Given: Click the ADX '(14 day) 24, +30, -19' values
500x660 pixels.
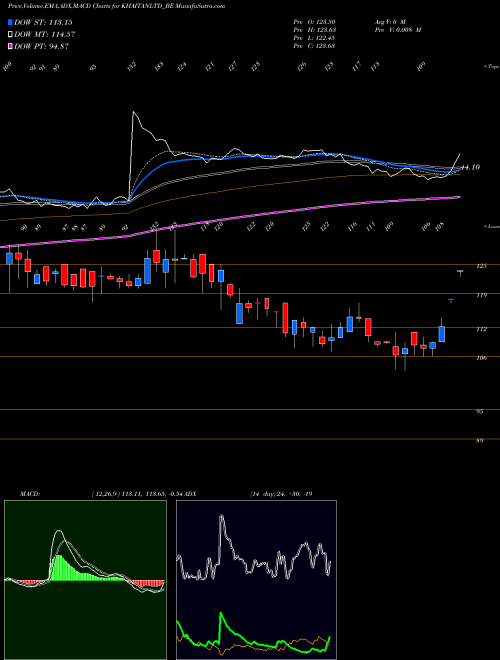Looking at the screenshot, I should (x=280, y=494).
